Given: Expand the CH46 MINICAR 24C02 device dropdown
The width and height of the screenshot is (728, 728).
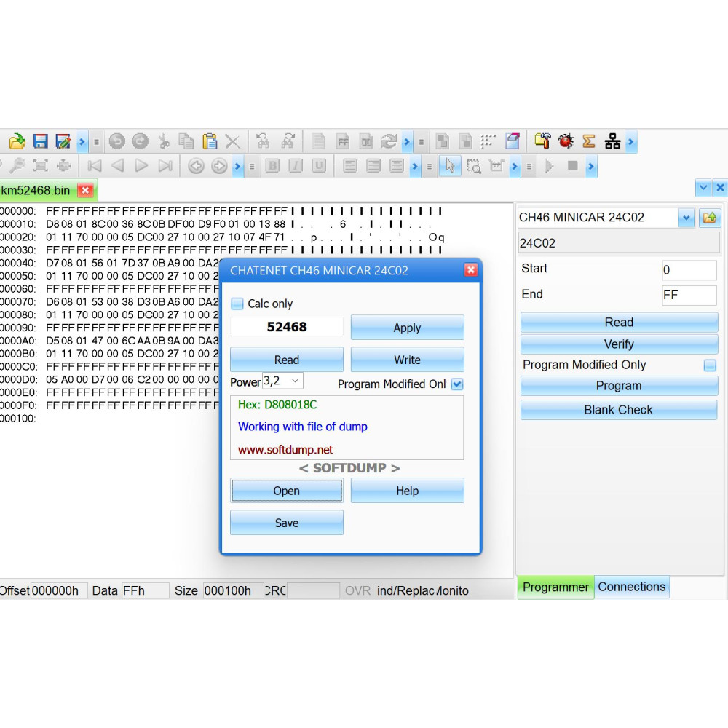Looking at the screenshot, I should (687, 217).
